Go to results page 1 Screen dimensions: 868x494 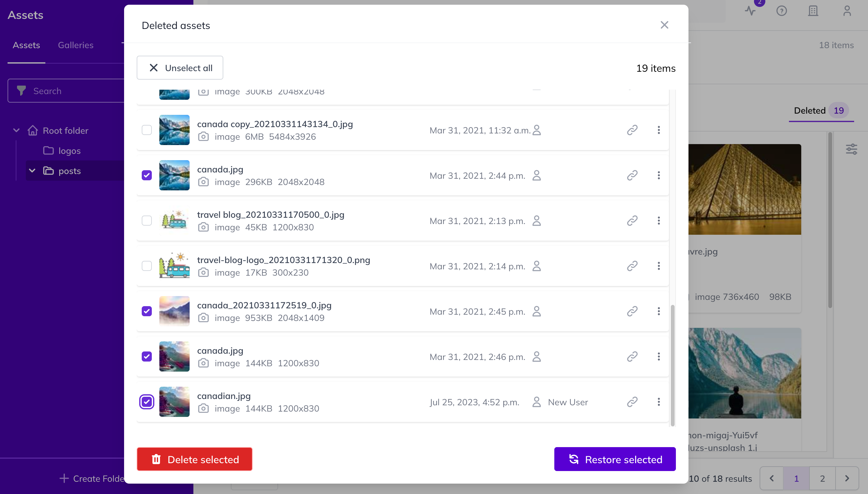796,478
